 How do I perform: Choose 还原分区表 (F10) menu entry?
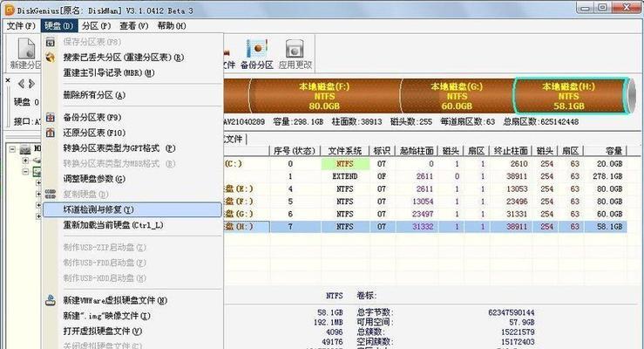(132, 133)
